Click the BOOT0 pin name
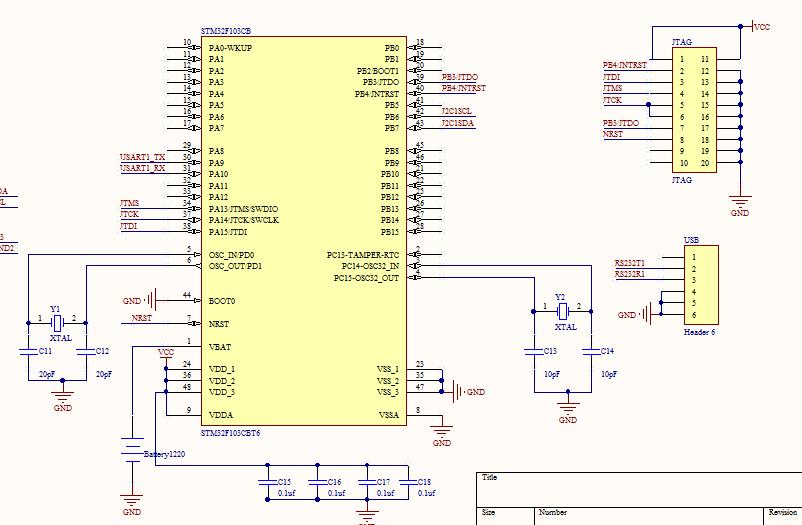This screenshot has width=802, height=525. [x=222, y=301]
